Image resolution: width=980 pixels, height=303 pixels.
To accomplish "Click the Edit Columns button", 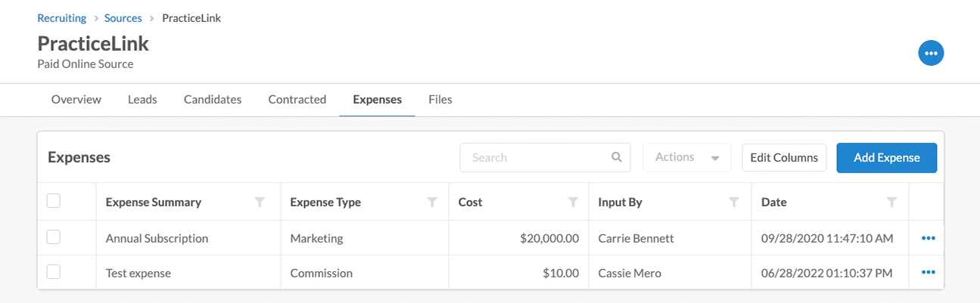I will pyautogui.click(x=784, y=158).
